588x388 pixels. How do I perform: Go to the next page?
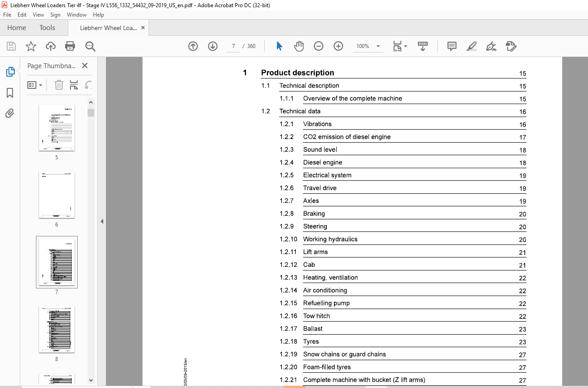click(x=213, y=46)
